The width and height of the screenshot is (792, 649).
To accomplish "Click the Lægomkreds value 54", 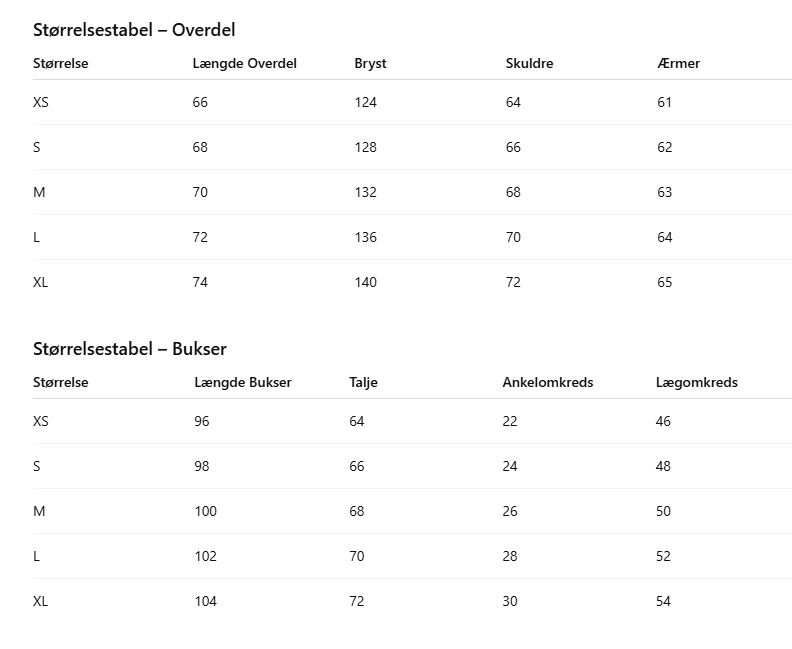I will click(x=664, y=602).
